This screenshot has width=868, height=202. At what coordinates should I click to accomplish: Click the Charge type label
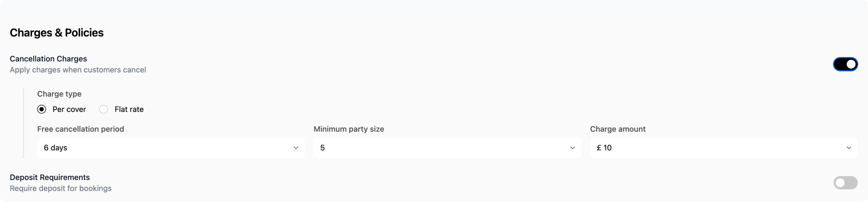pyautogui.click(x=59, y=94)
